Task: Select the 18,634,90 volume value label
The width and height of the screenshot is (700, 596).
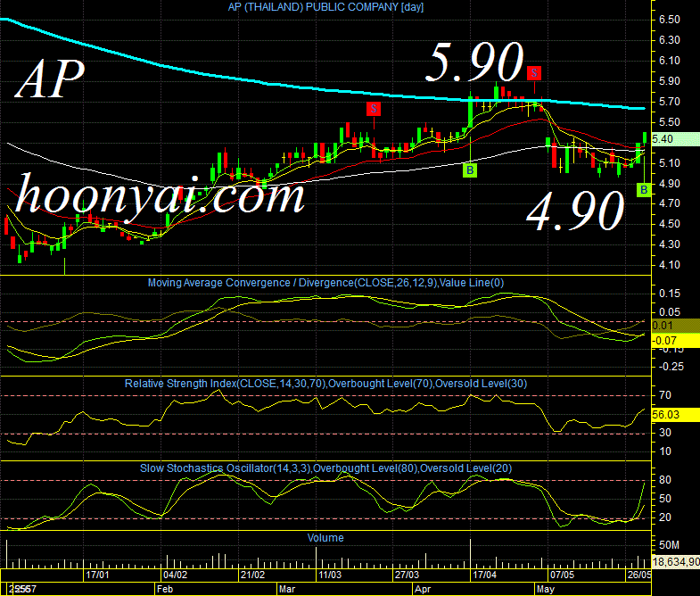Action: point(675,561)
